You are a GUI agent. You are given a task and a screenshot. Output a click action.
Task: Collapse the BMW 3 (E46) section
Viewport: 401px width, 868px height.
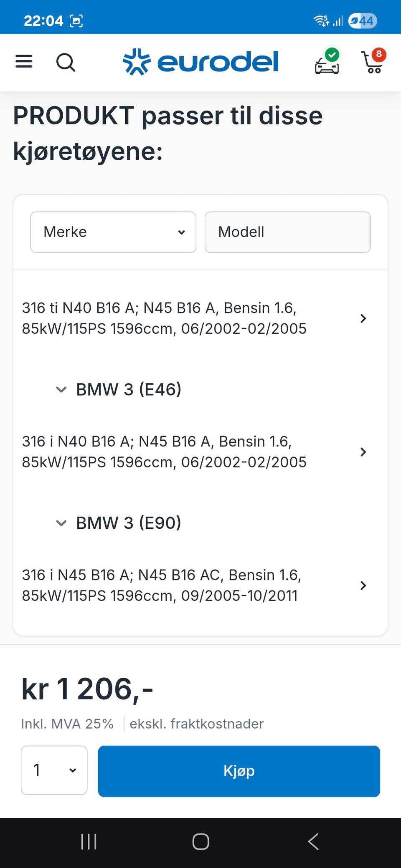pyautogui.click(x=61, y=390)
